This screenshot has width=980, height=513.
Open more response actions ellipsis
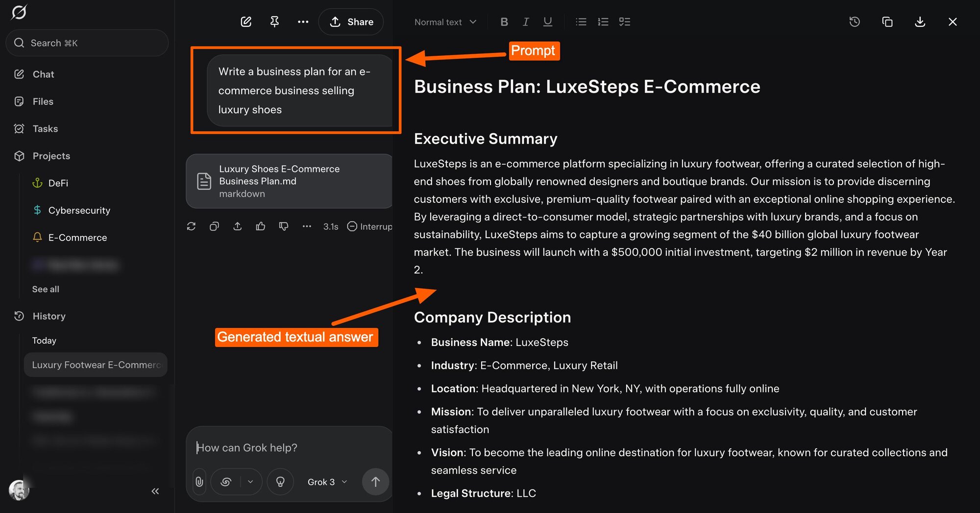(307, 226)
